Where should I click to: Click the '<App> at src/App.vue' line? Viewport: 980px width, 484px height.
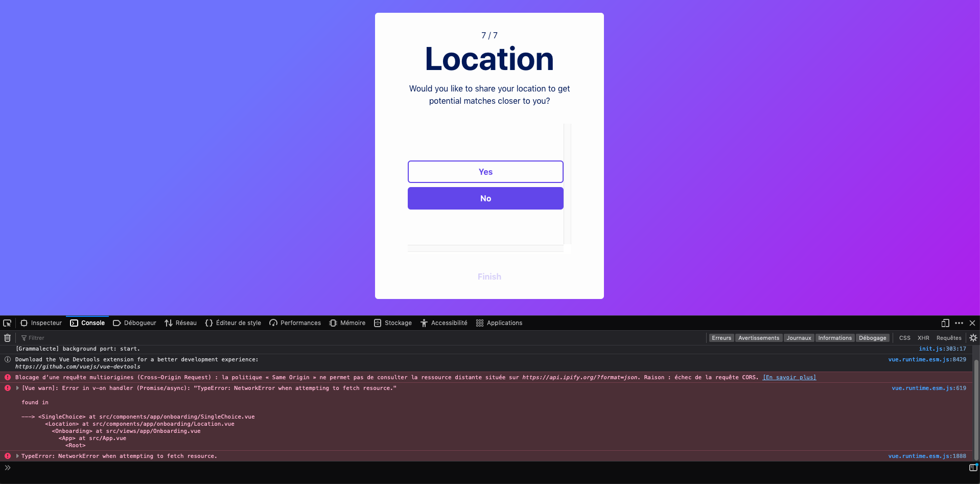[92, 438]
